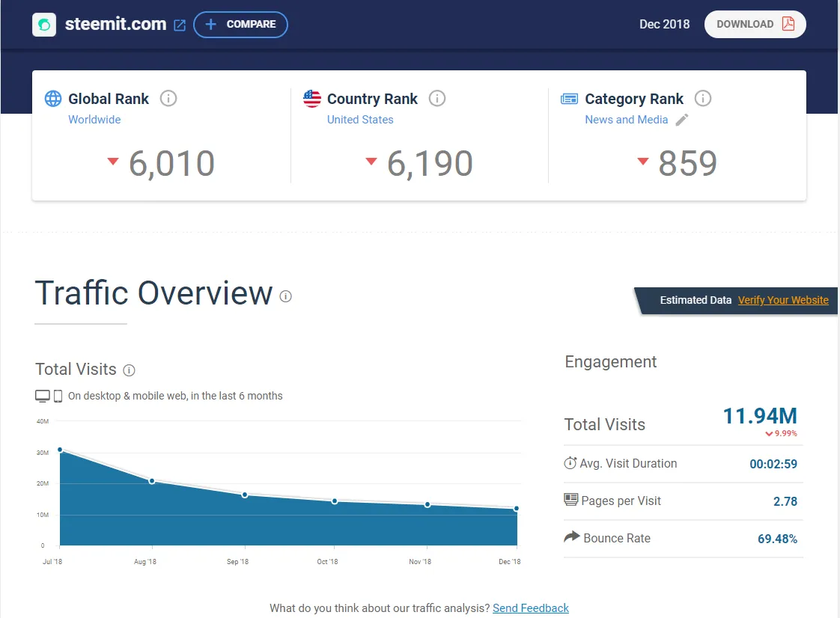This screenshot has width=840, height=618.
Task: Select the Nov '18 chart data point
Action: pos(427,504)
